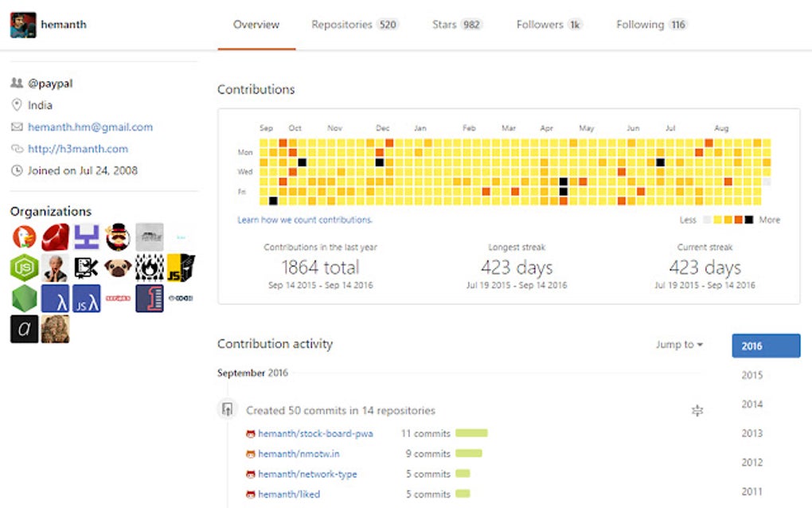Viewport: 812px width, 508px height.
Task: Click the mail icon beside the email address
Action: click(18, 127)
